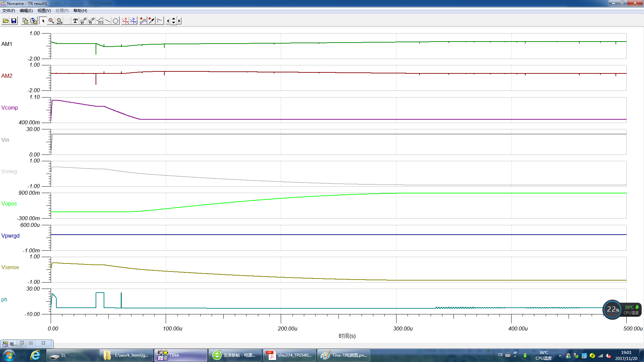644x362 pixels.
Task: Select the Zoom in magnifier tool
Action: pos(51,21)
